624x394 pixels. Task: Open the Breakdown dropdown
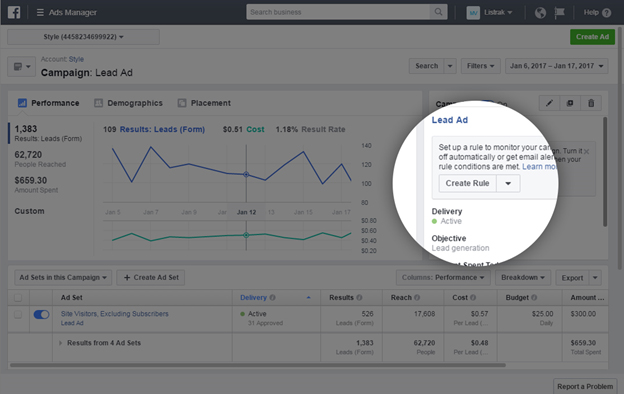523,277
